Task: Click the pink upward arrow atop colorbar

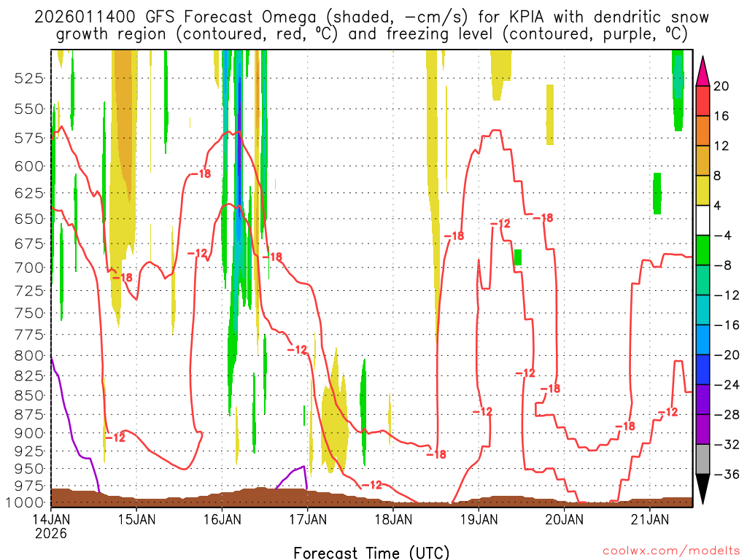Action: (703, 71)
